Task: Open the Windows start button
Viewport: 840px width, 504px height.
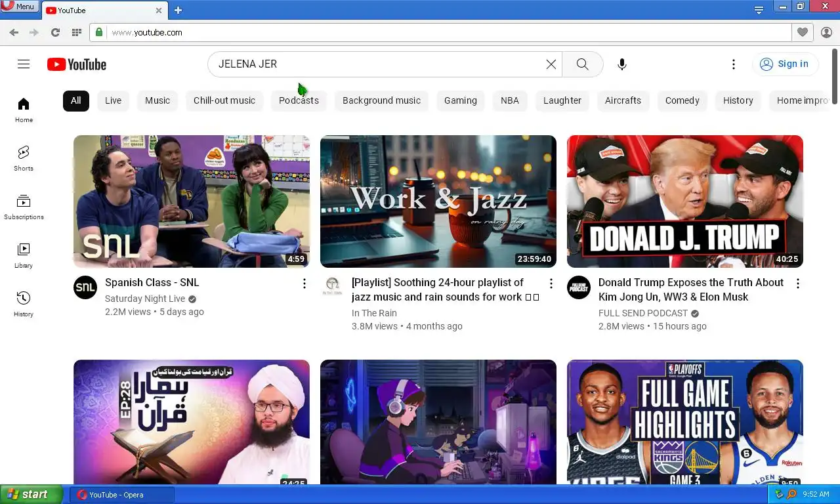Action: point(31,494)
